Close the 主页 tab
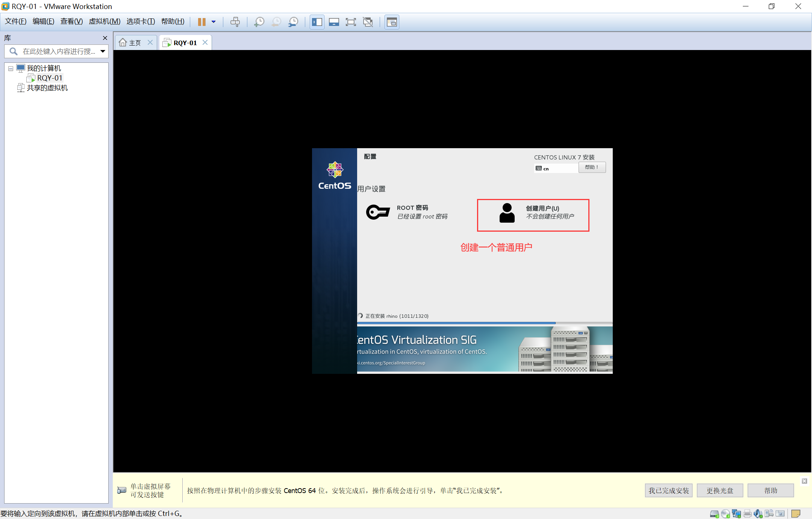 click(x=150, y=42)
